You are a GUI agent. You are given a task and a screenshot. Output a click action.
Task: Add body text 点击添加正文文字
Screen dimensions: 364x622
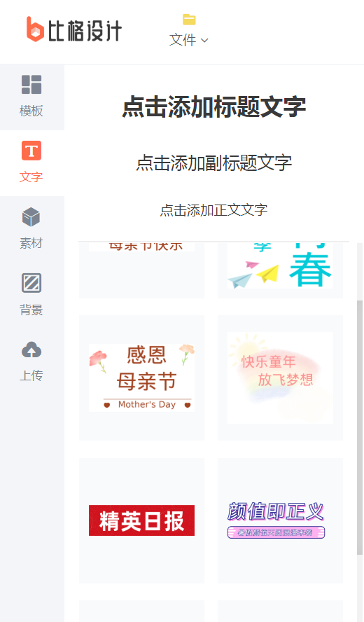point(214,210)
